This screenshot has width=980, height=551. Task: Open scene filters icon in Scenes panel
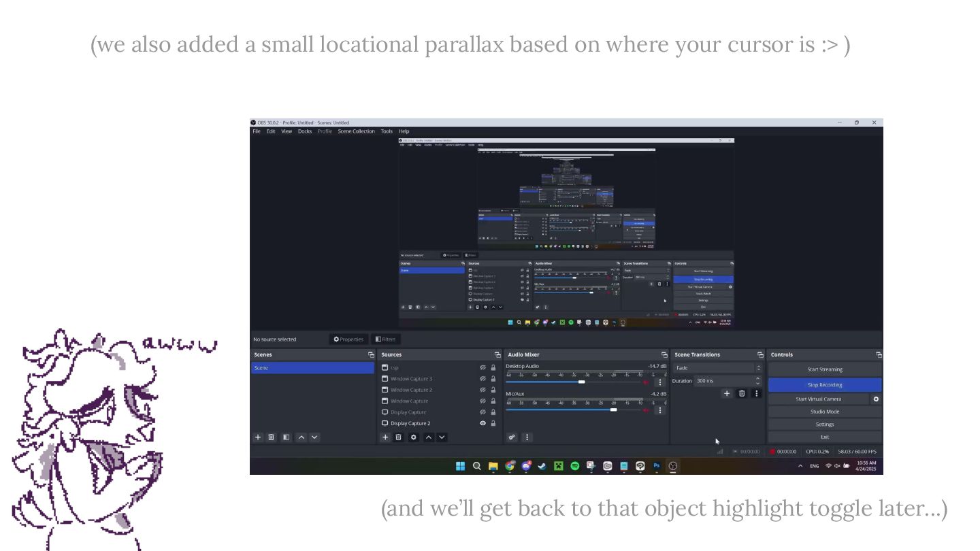286,437
